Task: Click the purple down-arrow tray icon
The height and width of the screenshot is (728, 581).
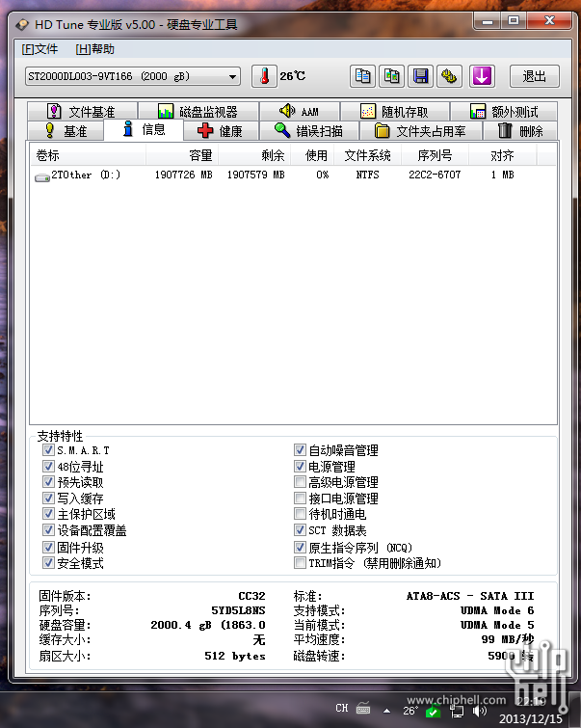Action: point(482,76)
